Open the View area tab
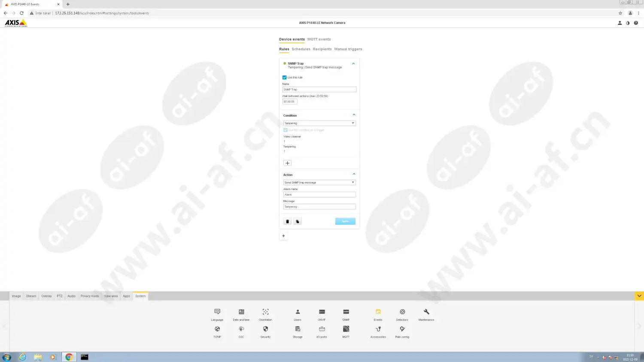This screenshot has width=644, height=362. pyautogui.click(x=111, y=296)
